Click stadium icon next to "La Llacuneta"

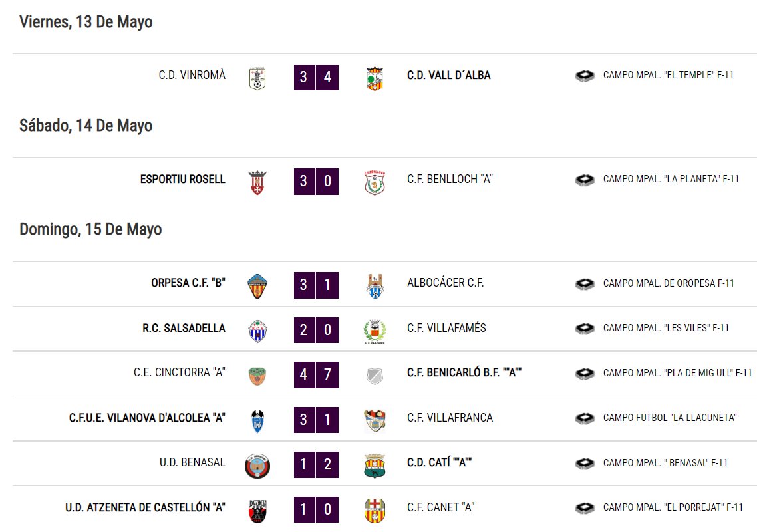[x=585, y=418]
